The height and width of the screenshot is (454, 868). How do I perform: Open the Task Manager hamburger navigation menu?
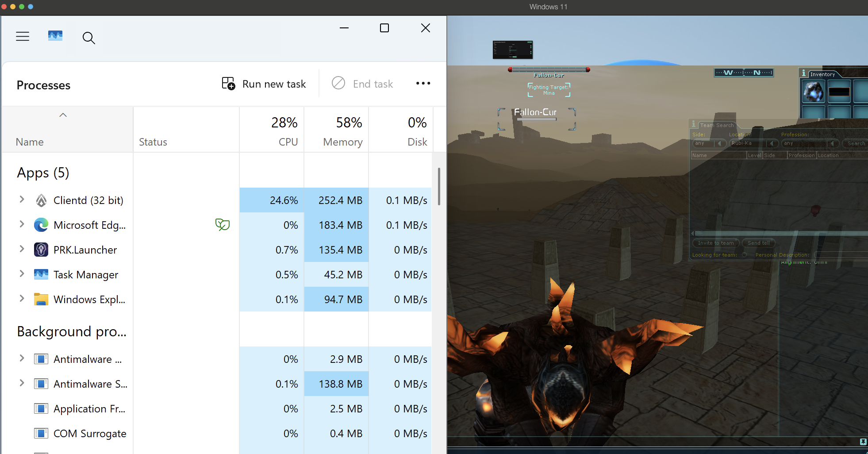point(23,37)
